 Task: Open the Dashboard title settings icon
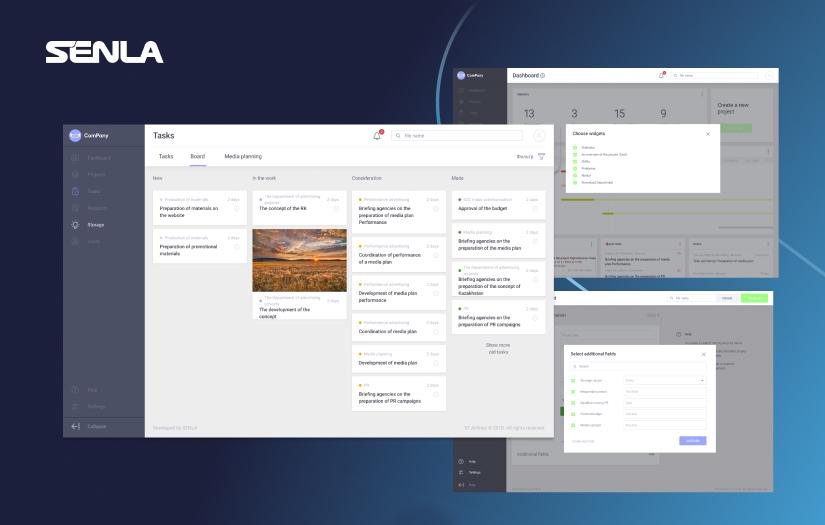(543, 76)
